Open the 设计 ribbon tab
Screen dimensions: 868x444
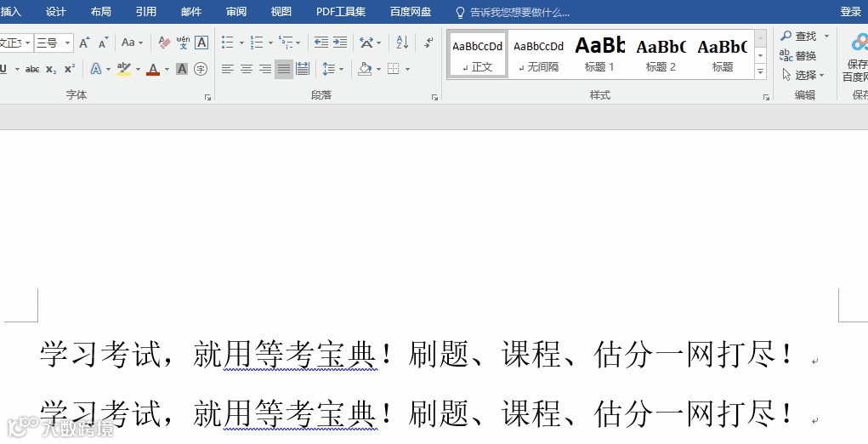[x=56, y=12]
